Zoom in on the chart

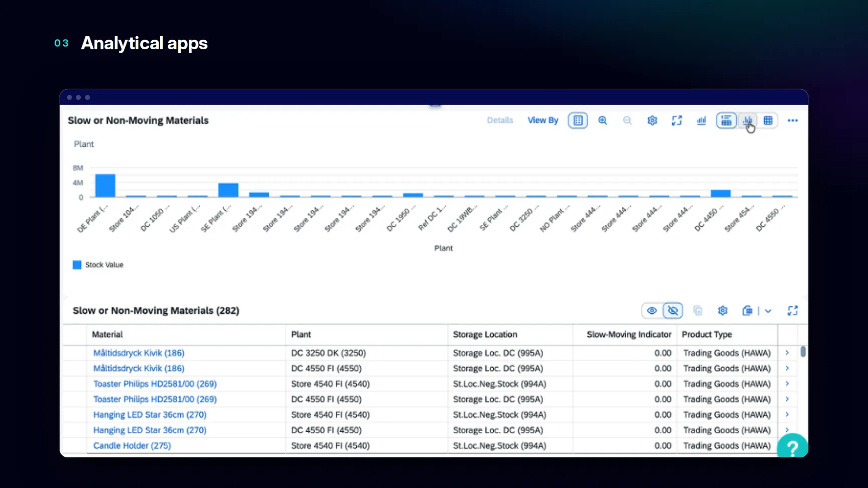point(602,120)
